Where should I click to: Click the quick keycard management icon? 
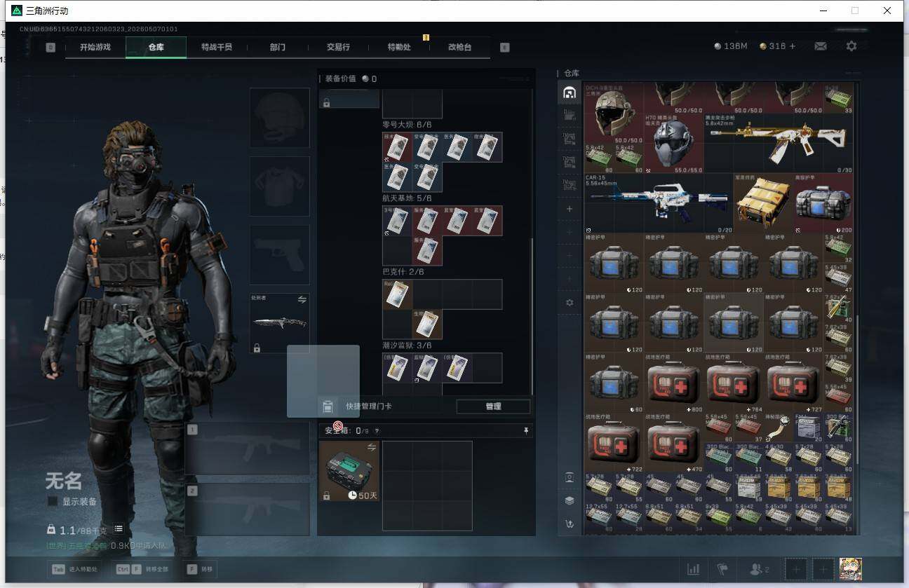(327, 406)
